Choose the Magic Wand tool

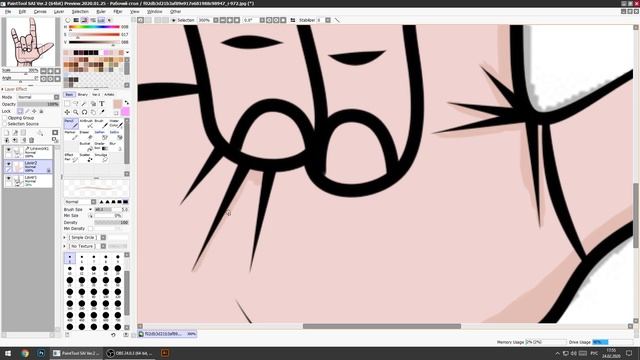pos(84,104)
